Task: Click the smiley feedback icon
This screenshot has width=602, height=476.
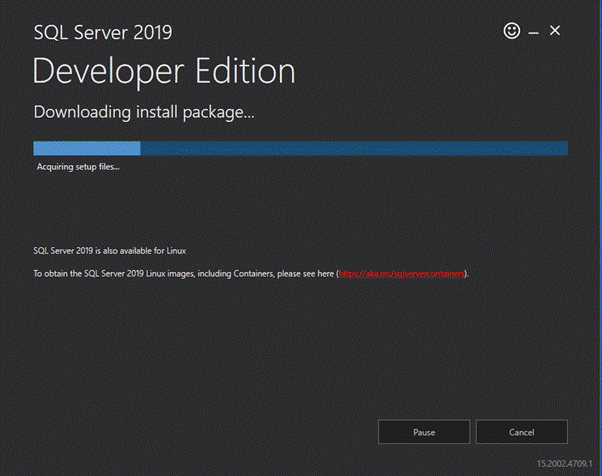Action: (512, 31)
